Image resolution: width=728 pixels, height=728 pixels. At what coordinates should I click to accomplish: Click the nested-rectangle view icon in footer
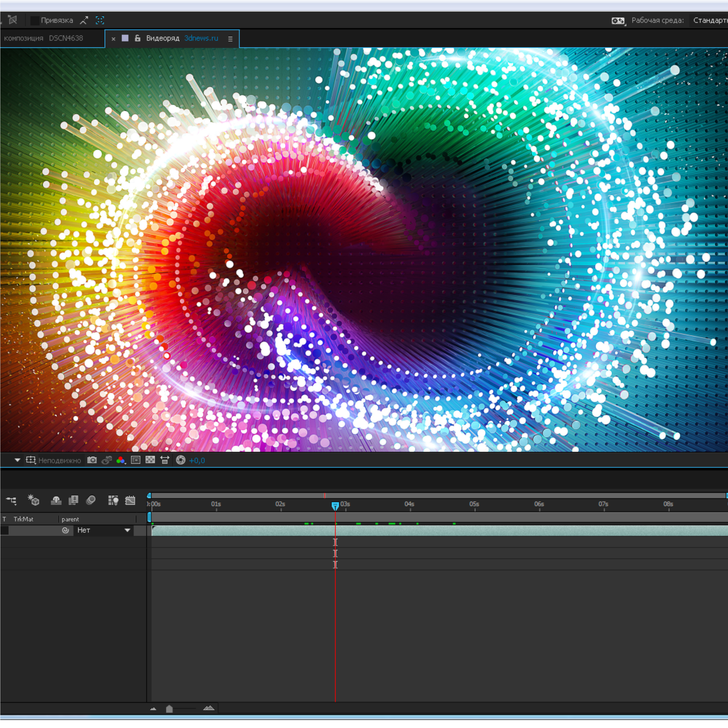pos(136,460)
